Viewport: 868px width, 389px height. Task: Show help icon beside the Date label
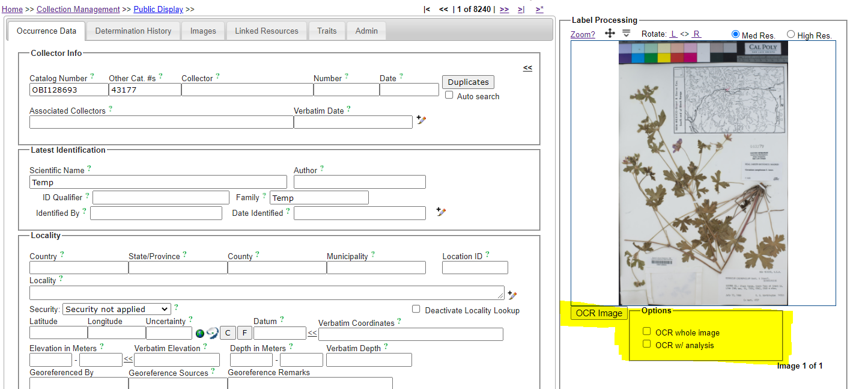(x=401, y=77)
